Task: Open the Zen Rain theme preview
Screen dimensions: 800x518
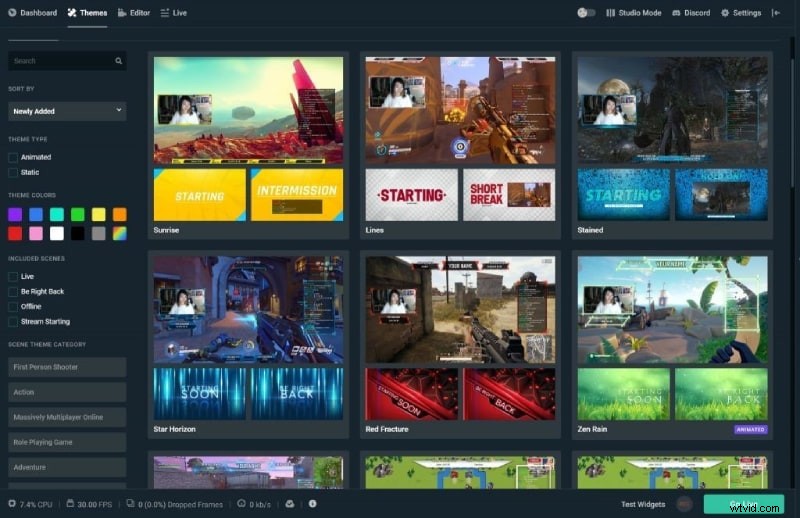Action: [672, 310]
